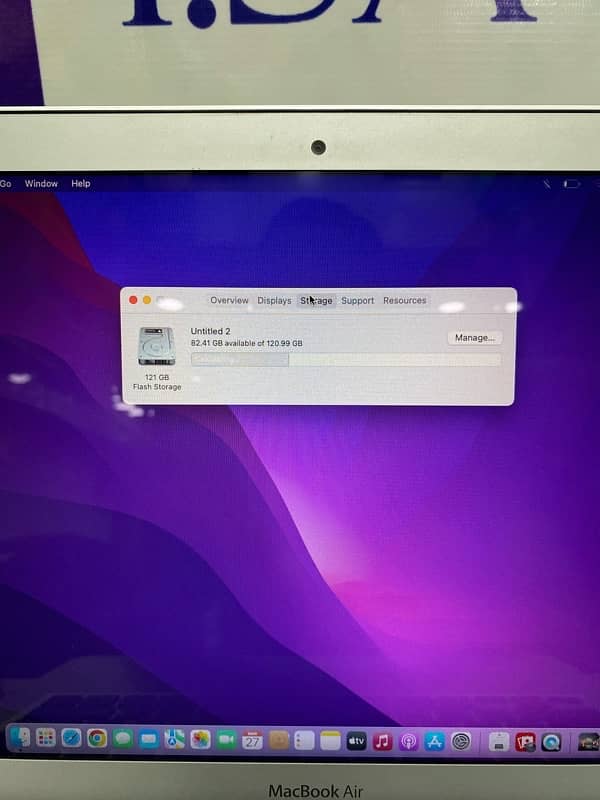Open Calendar in the dock

[252, 740]
